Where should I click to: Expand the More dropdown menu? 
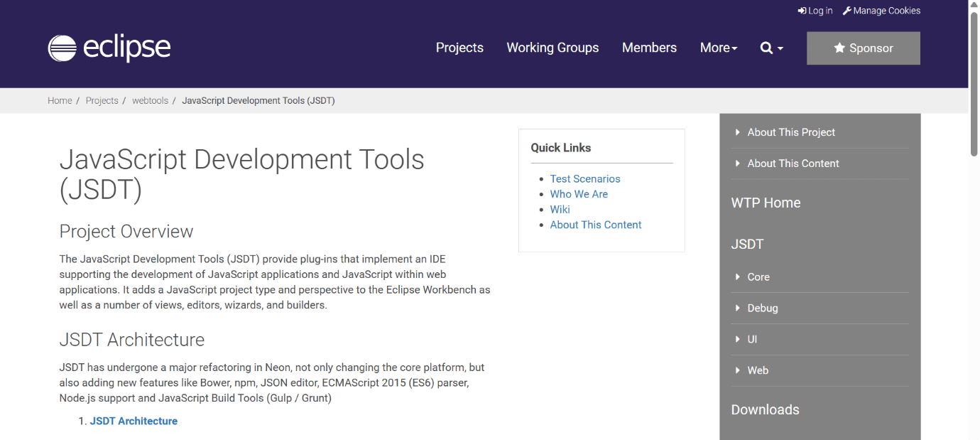tap(719, 48)
